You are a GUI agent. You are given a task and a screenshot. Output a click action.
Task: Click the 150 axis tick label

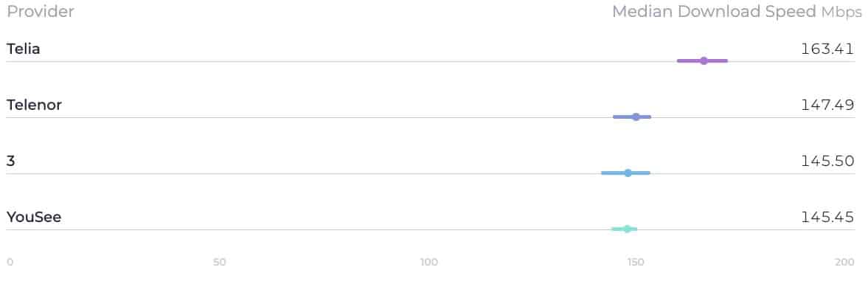tap(636, 261)
